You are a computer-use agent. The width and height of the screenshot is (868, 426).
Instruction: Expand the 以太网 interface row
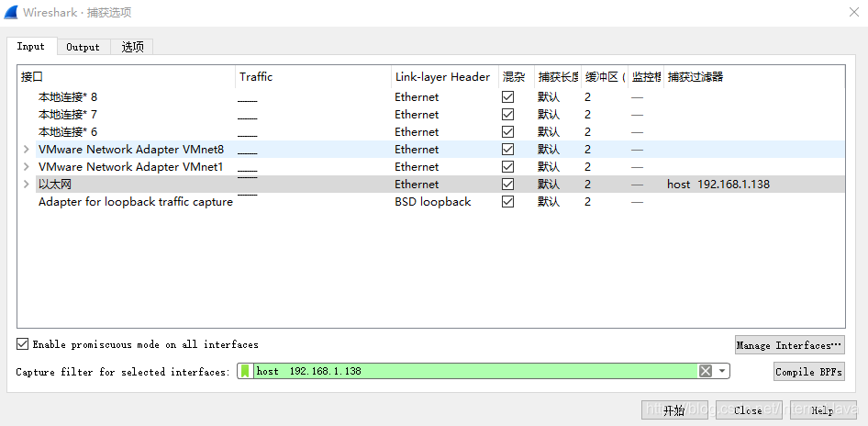point(26,184)
